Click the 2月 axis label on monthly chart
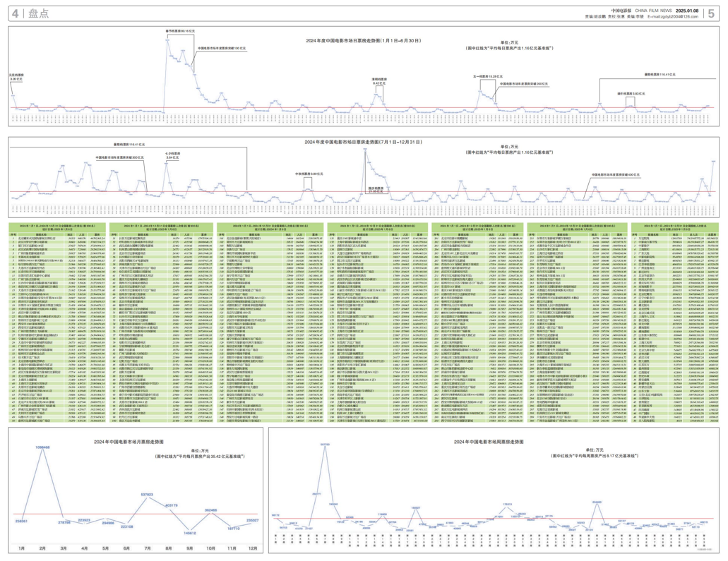The width and height of the screenshot is (728, 561). (42, 548)
